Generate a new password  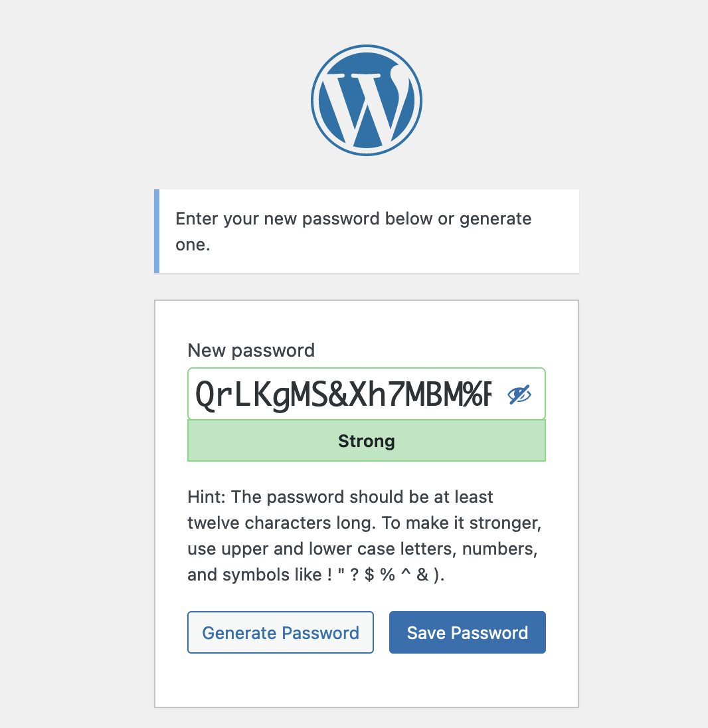pos(280,632)
